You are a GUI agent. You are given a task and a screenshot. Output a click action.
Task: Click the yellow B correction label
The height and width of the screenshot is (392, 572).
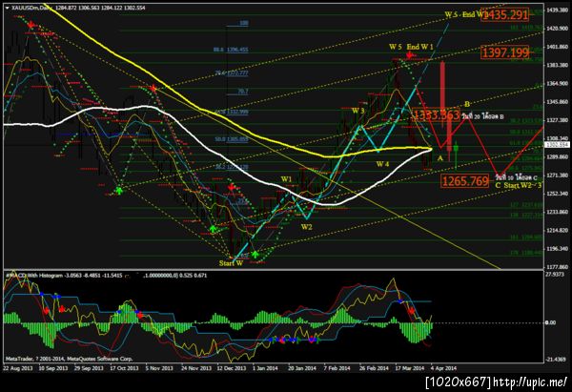467,104
